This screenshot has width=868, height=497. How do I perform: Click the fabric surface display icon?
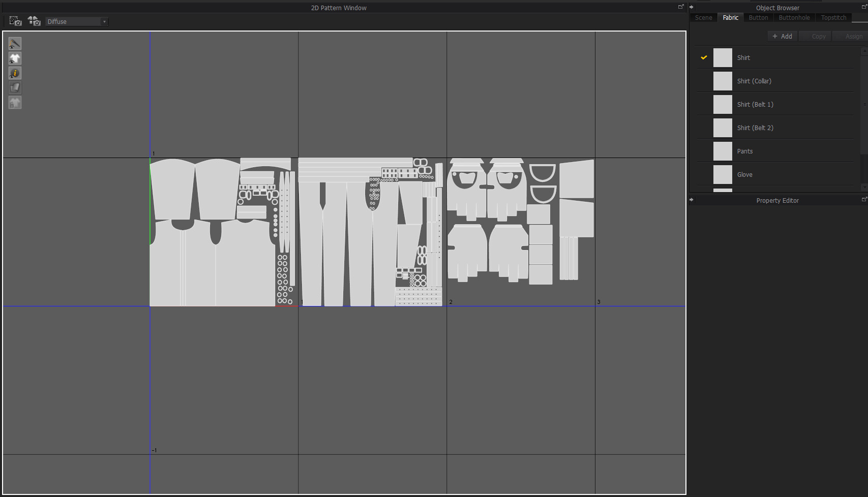point(15,88)
